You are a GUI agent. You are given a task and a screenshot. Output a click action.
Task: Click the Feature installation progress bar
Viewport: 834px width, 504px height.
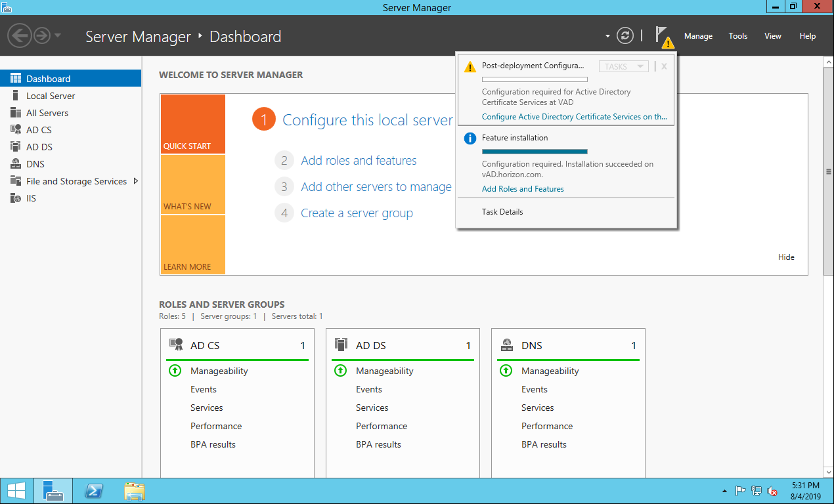point(534,152)
